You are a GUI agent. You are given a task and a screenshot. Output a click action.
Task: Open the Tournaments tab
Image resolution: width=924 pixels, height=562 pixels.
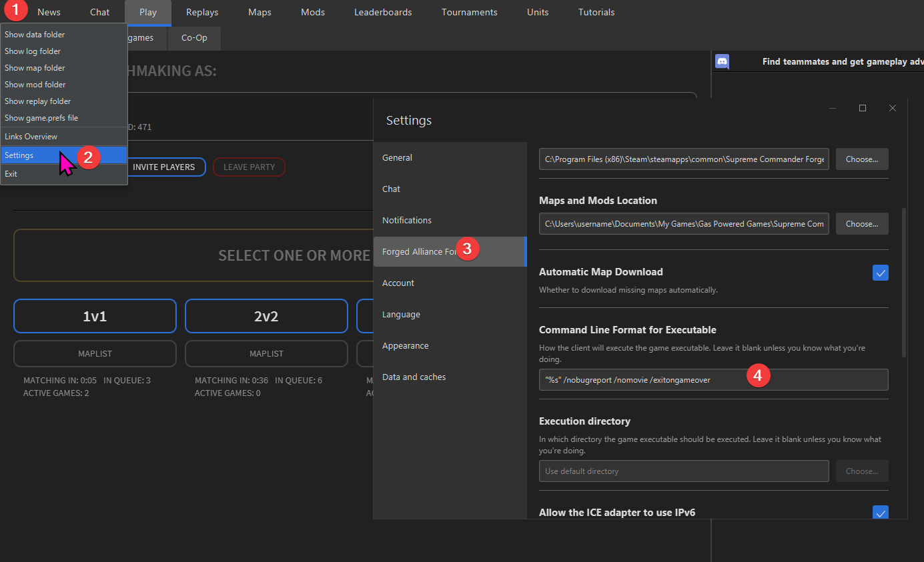470,12
